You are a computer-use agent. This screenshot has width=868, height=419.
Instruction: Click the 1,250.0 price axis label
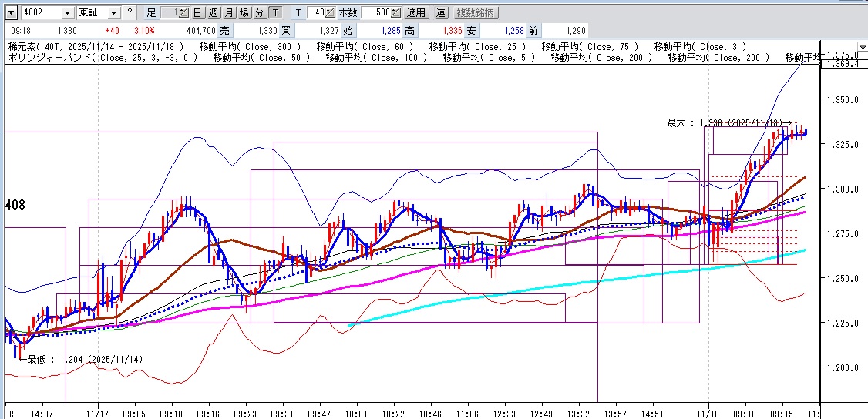[843, 279]
